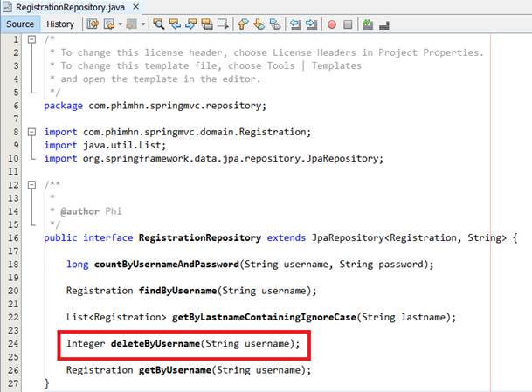The width and height of the screenshot is (532, 392).
Task: Click 'com.phimhn.springmvc.domain.Registration;' import
Action: [197, 132]
